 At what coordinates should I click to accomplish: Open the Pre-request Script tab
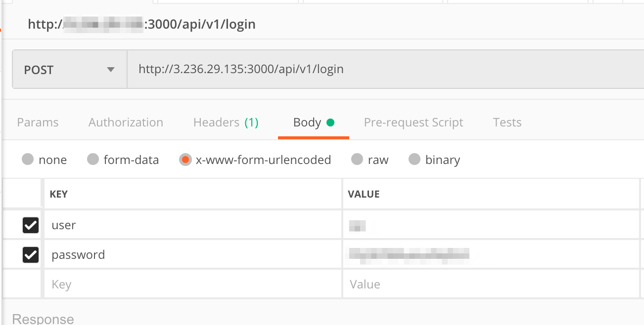[x=414, y=122]
